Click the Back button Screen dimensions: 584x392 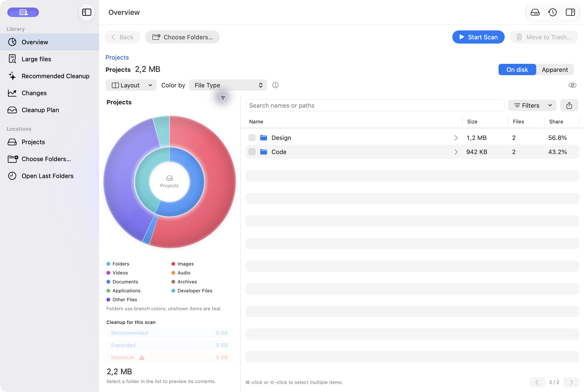point(122,37)
